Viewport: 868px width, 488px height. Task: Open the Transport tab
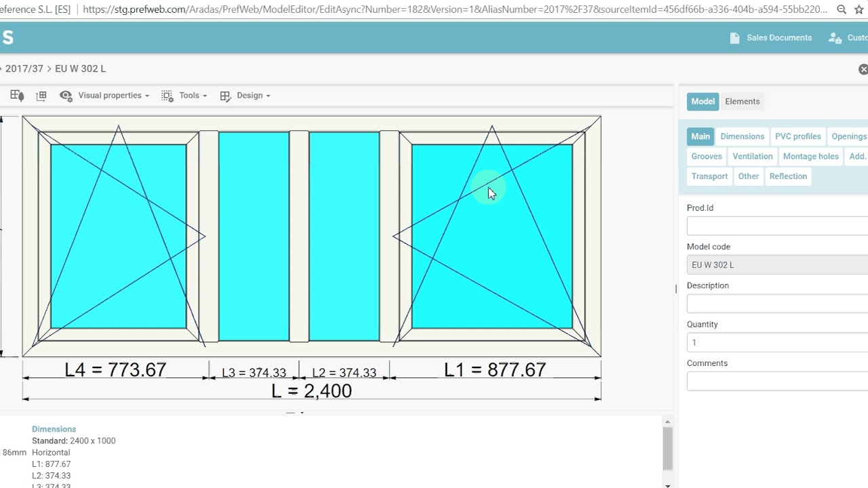[709, 176]
